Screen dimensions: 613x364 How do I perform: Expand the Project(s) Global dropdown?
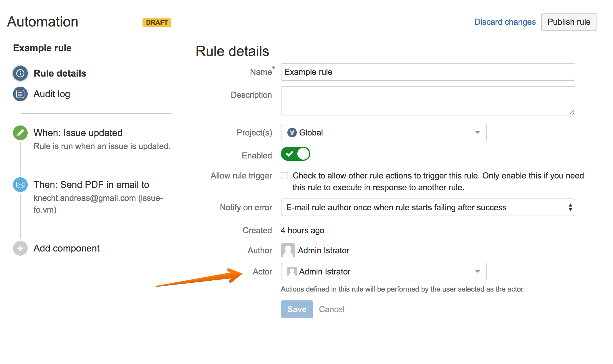click(477, 133)
